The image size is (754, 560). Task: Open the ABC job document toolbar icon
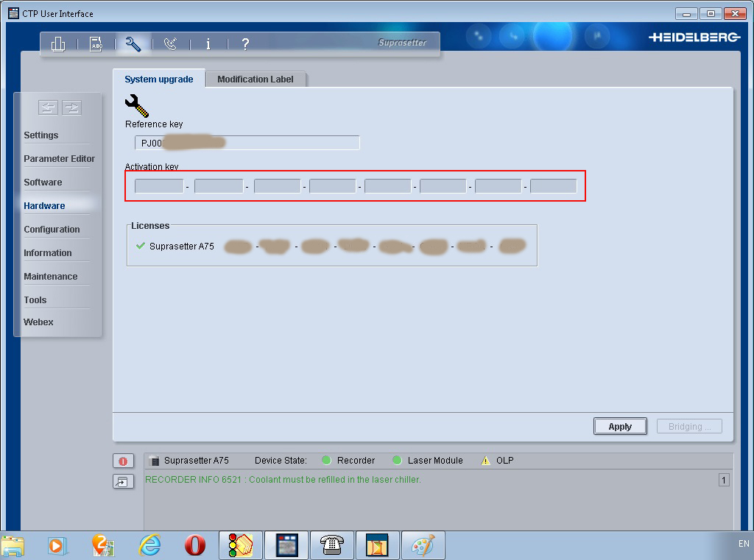click(96, 44)
